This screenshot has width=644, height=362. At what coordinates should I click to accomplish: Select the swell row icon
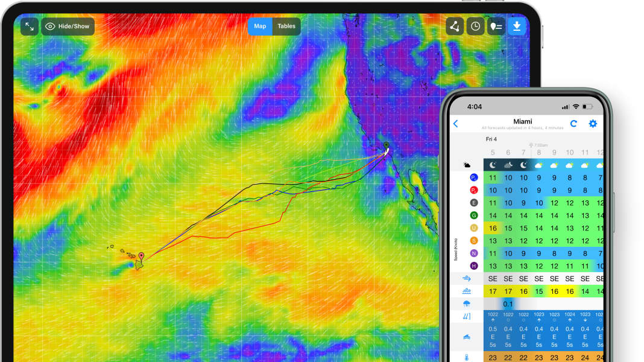[x=467, y=336]
